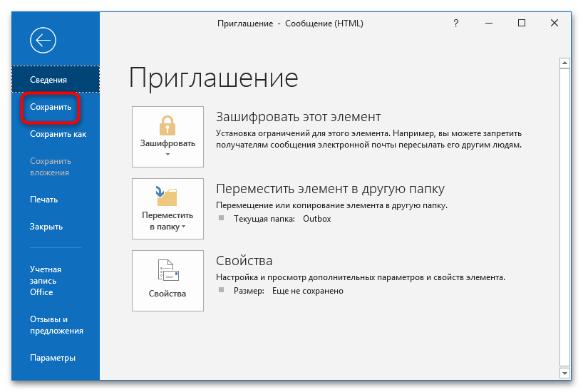Expand the Зашифровать dropdown arrow
Screen dimensions: 583x392
[x=167, y=154]
